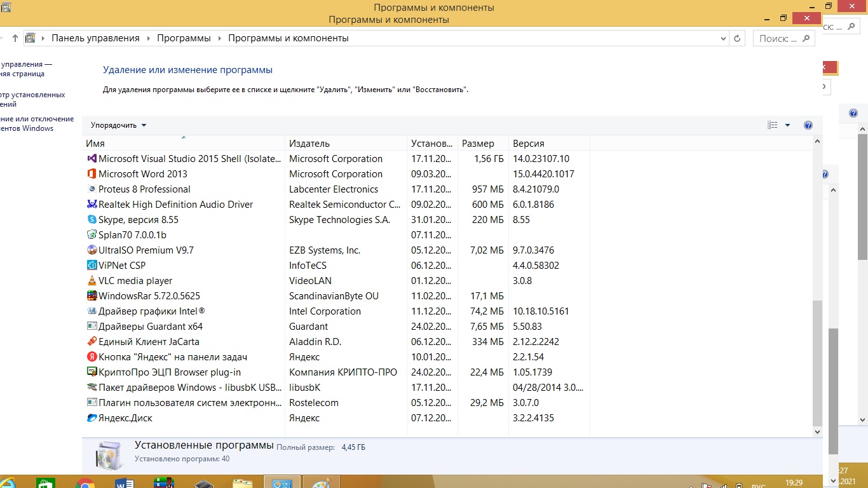
Task: Sort by the Версия column header
Action: tap(549, 144)
